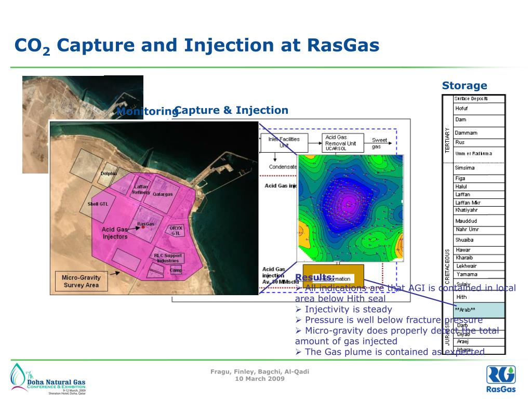This screenshot has width=532, height=399.
Task: Click the CRETACEOUS vertical era label
Action: coord(447,267)
